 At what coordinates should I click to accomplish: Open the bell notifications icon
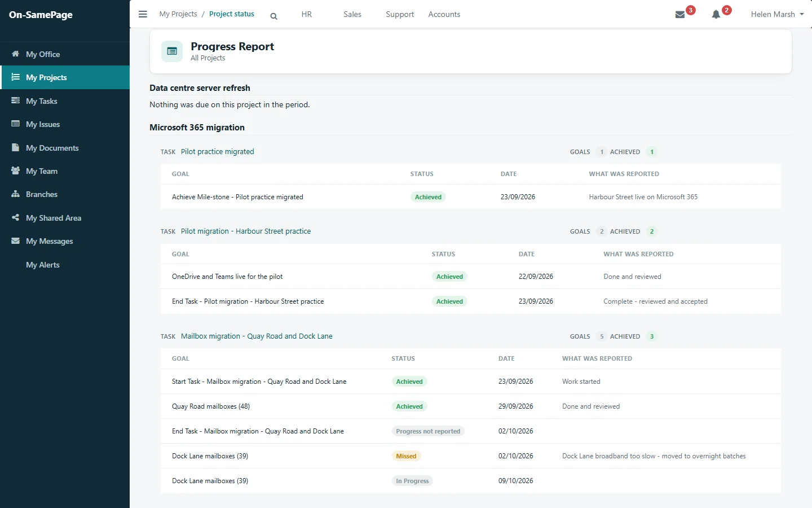[716, 15]
